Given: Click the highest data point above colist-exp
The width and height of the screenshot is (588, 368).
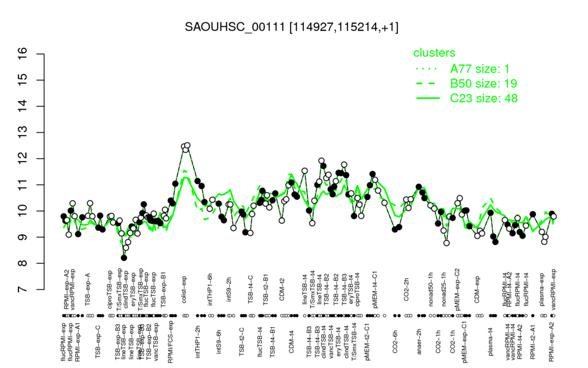Looking at the screenshot, I should 188,145.
